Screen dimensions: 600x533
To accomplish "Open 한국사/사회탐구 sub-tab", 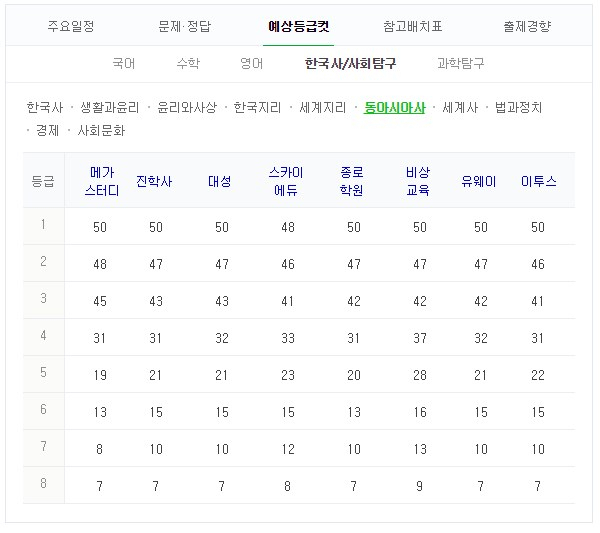I will [x=350, y=63].
